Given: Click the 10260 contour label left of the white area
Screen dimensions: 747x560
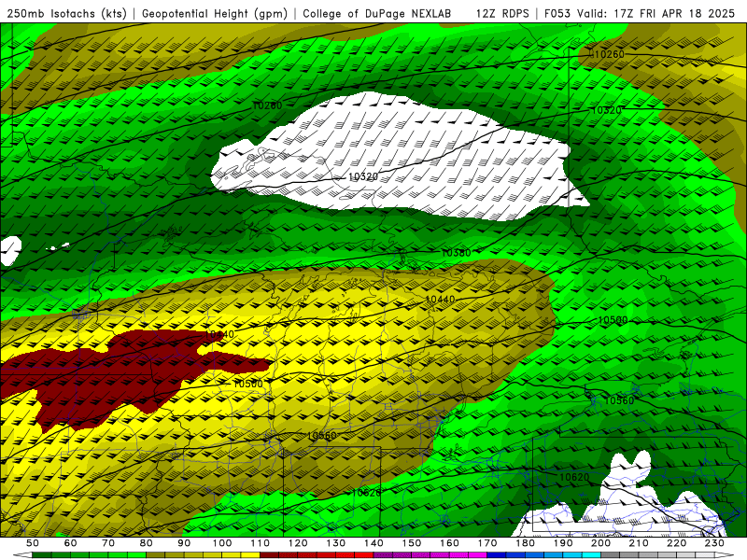Looking at the screenshot, I should tap(267, 105).
